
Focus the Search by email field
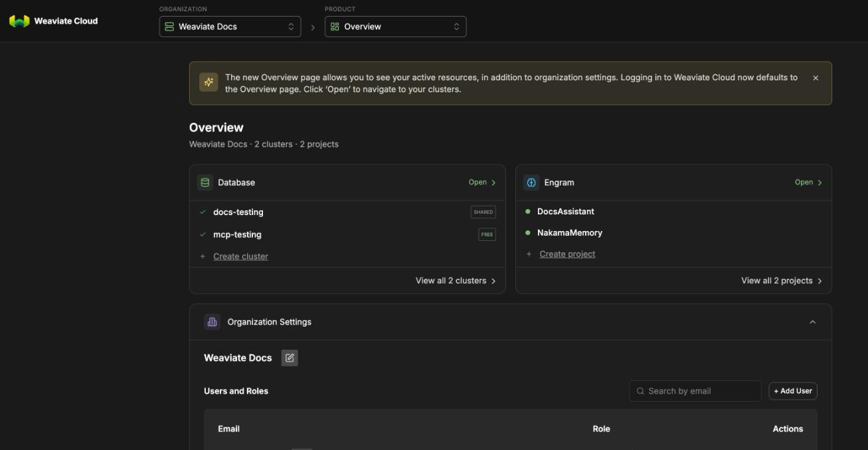tap(695, 391)
